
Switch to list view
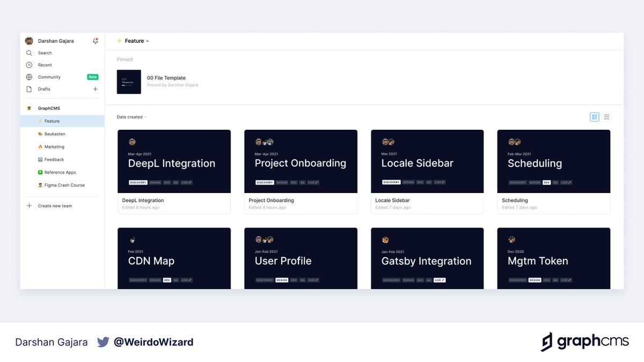606,117
